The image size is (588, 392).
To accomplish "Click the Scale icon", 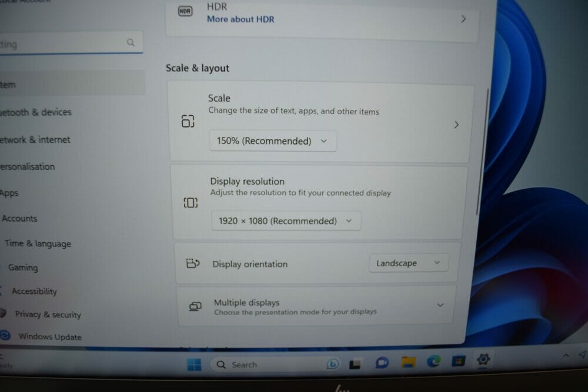I will point(188,121).
